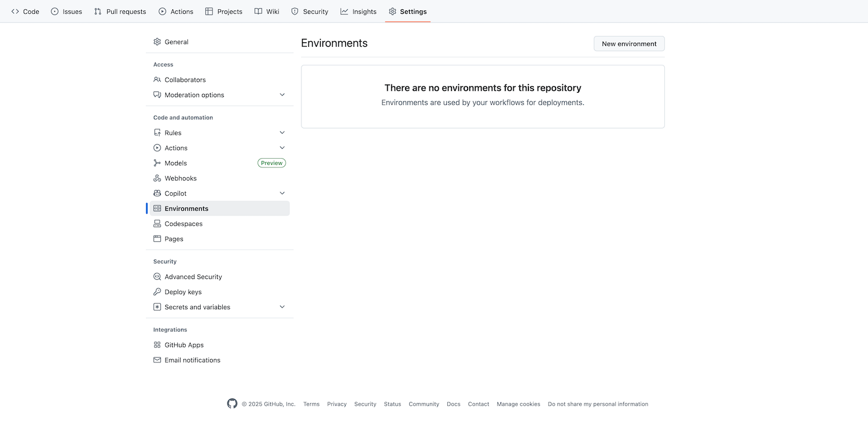Click the Advanced Security icon
Screen dimensions: 868x429
pos(157,277)
